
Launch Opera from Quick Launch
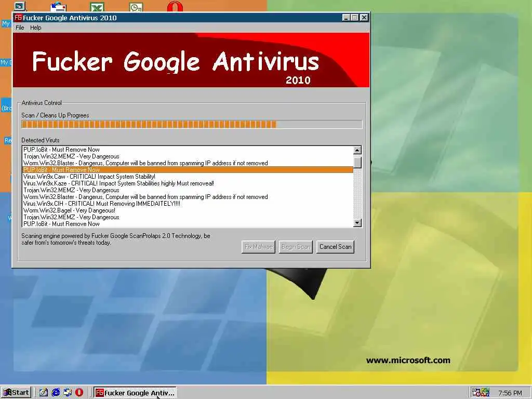click(x=79, y=393)
